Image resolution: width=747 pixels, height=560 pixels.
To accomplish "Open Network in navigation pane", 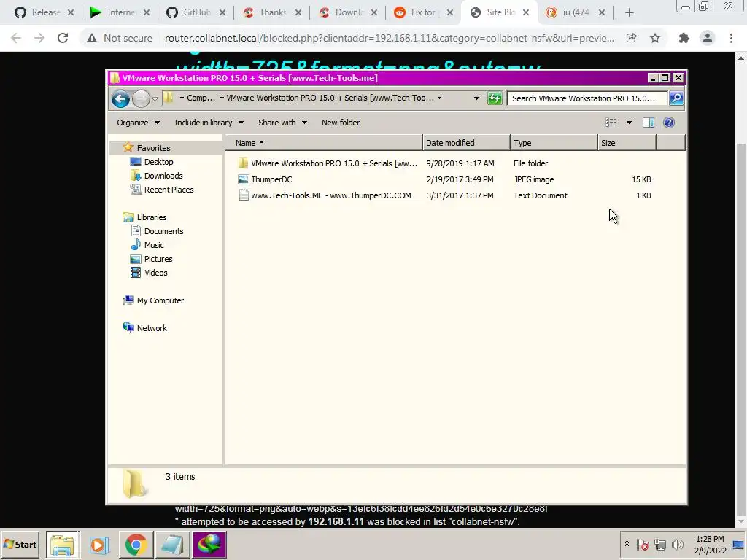I will pos(145,328).
